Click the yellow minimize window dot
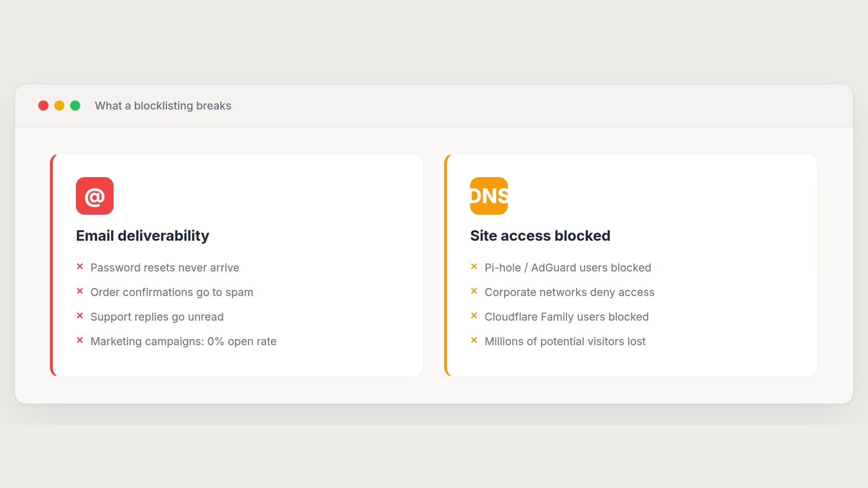This screenshot has height=488, width=868. click(59, 105)
